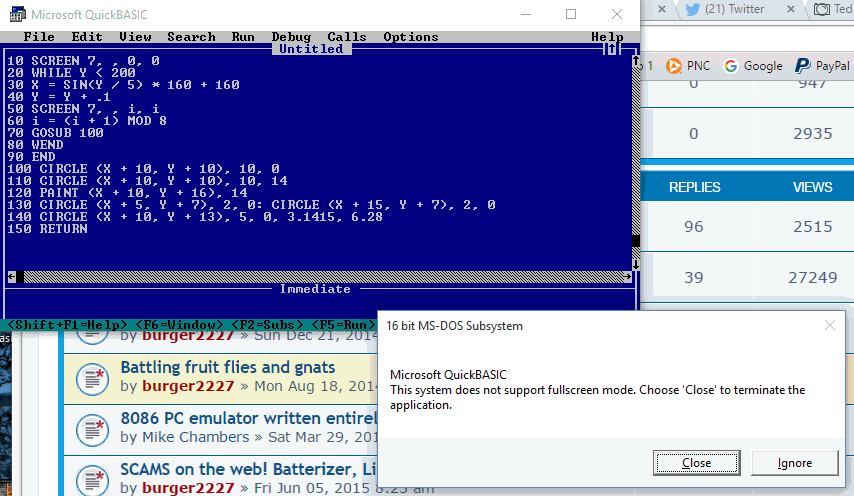
Task: Open the Run menu in QuickBASIC
Action: point(243,37)
